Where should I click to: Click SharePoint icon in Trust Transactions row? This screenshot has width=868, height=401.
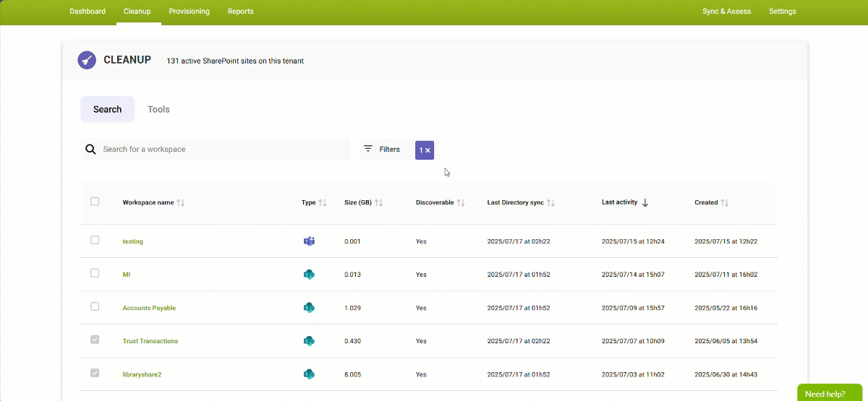coord(309,341)
